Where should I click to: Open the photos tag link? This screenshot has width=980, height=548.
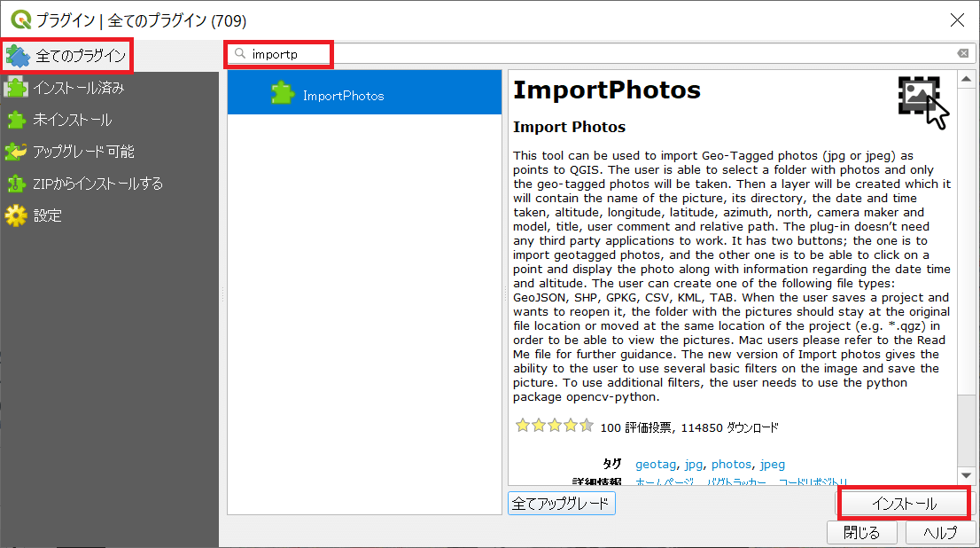pos(731,464)
